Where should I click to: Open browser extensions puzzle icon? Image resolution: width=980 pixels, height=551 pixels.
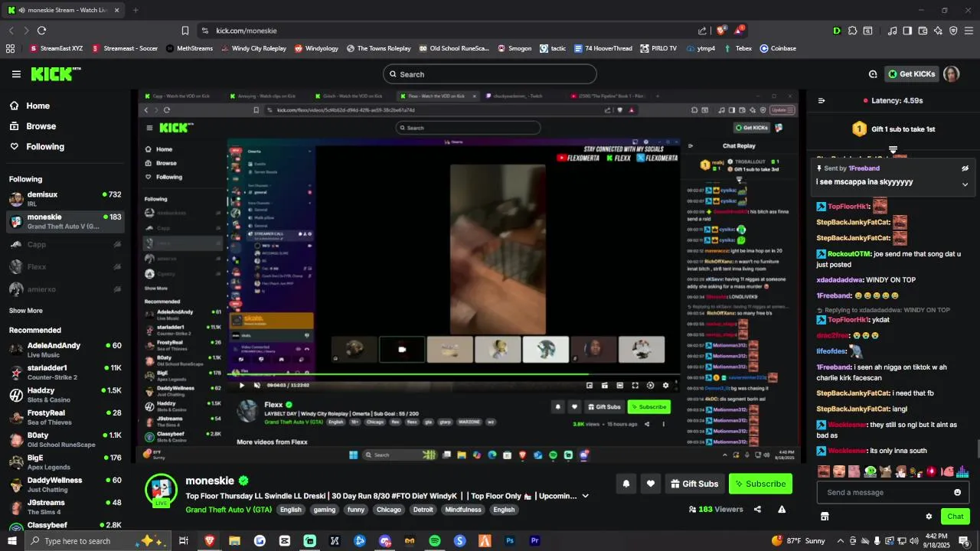click(852, 31)
